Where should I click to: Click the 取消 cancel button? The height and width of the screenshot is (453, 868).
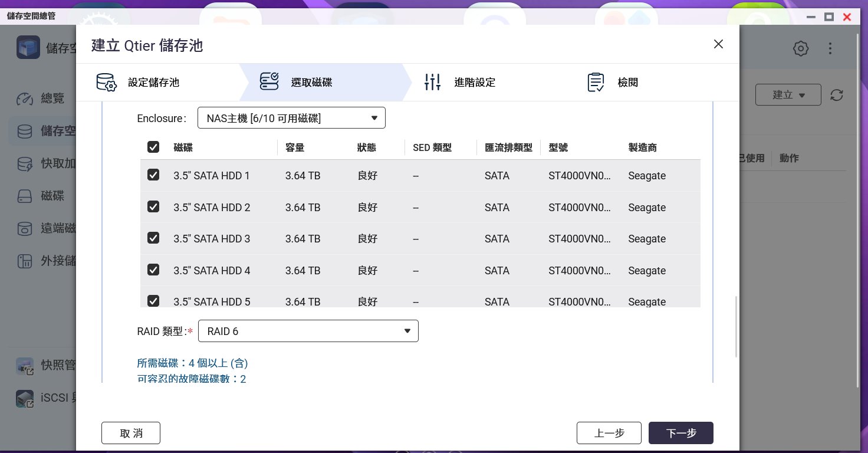[131, 433]
